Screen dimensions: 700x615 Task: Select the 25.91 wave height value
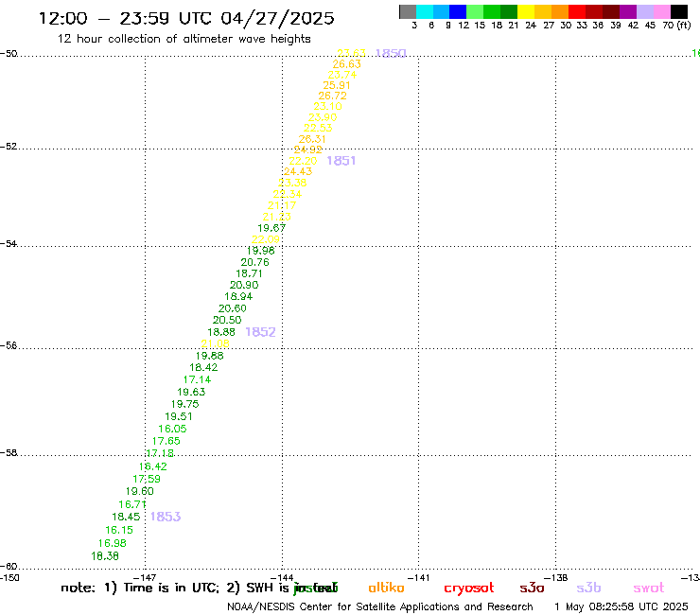pos(337,85)
